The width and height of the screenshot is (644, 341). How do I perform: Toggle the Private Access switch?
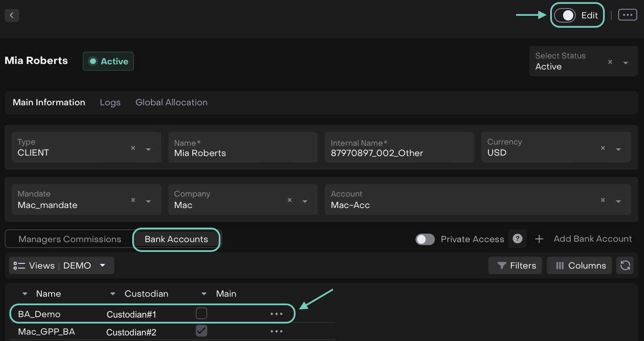[425, 239]
